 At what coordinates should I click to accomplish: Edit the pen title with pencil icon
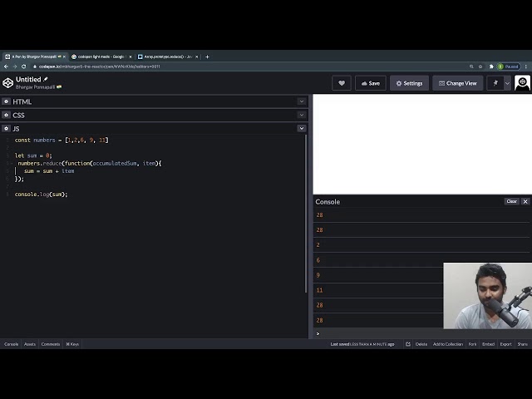coord(46,79)
